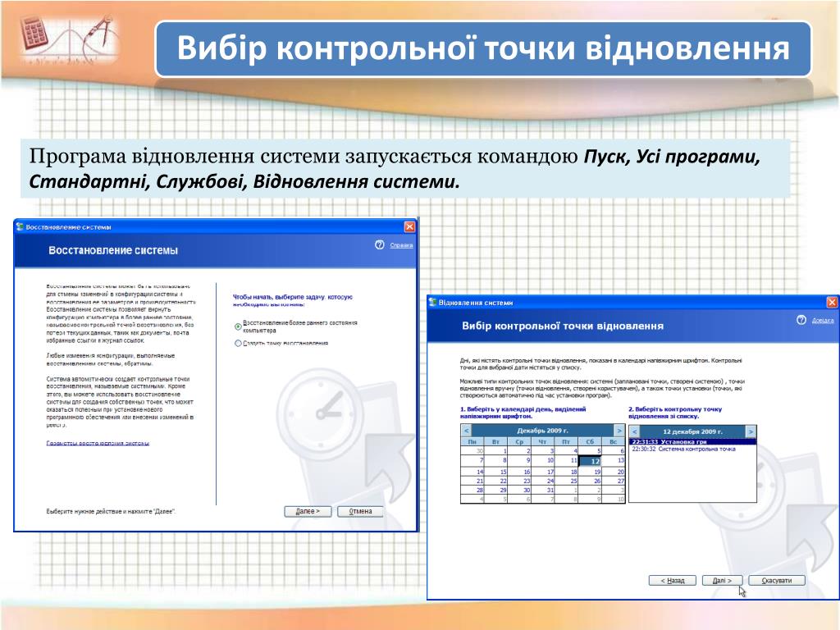This screenshot has height=630, width=840.
Task: Select day 16 in December calendar
Action: point(519,472)
